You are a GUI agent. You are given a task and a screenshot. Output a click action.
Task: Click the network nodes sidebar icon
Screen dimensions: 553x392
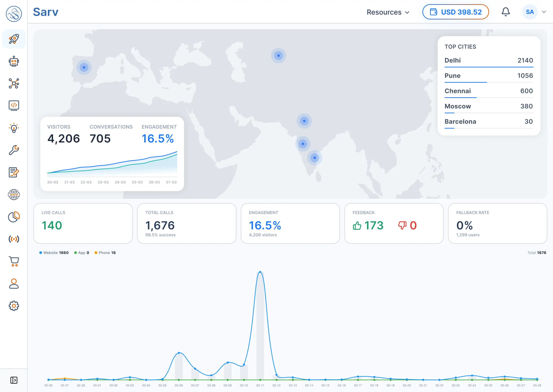tap(14, 83)
